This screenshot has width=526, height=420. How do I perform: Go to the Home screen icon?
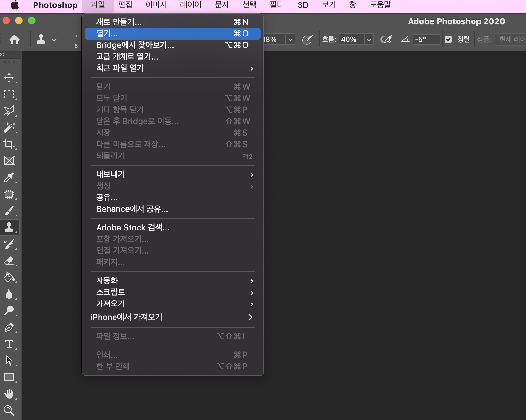click(14, 39)
